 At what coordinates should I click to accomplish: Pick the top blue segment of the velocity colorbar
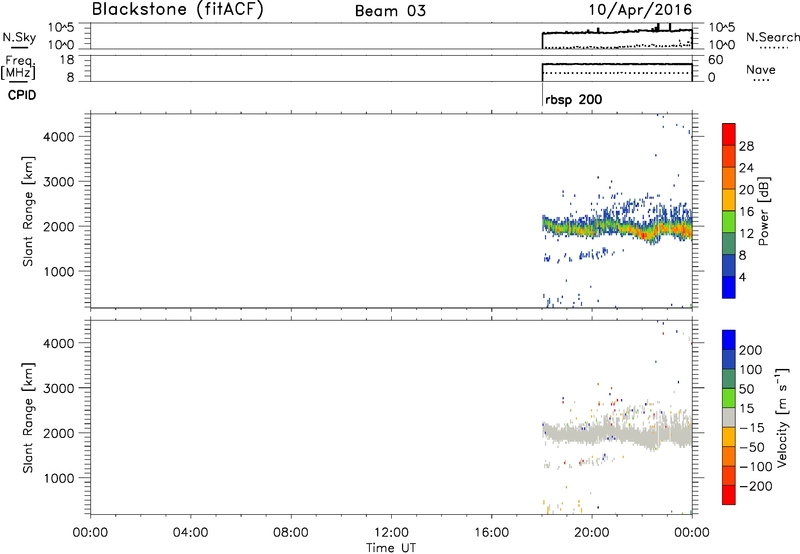coord(729,340)
